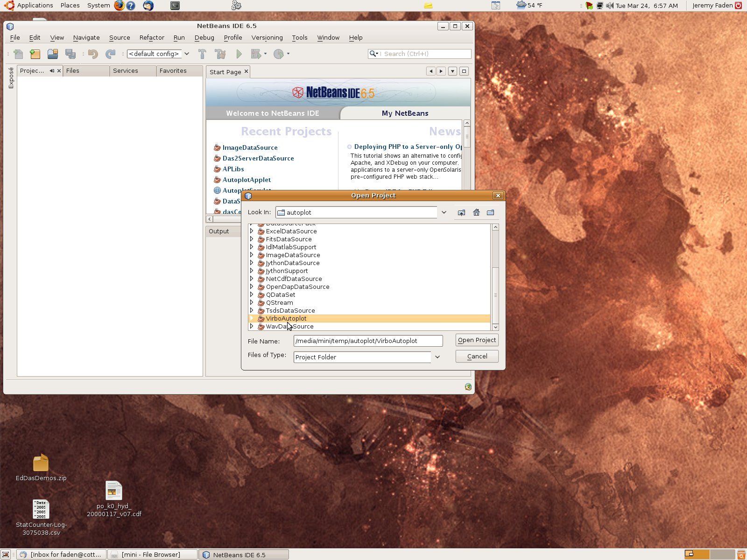
Task: Go up one level in the Open Project dialog
Action: (x=461, y=212)
